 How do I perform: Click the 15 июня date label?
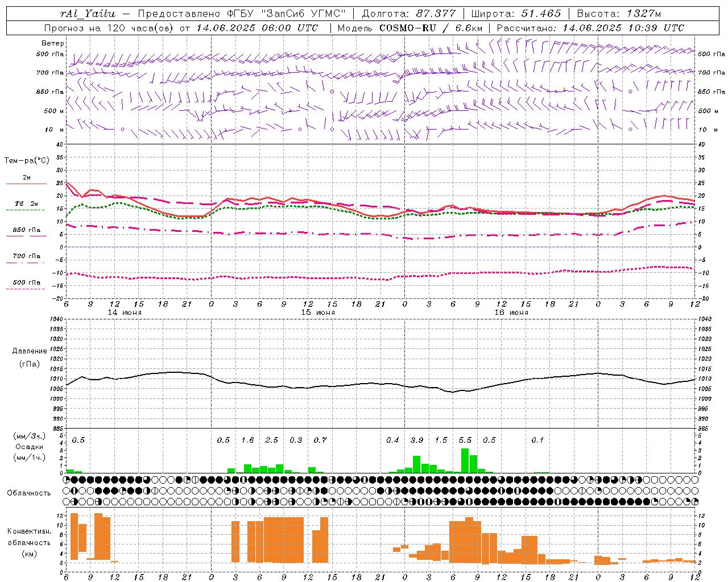click(x=318, y=313)
